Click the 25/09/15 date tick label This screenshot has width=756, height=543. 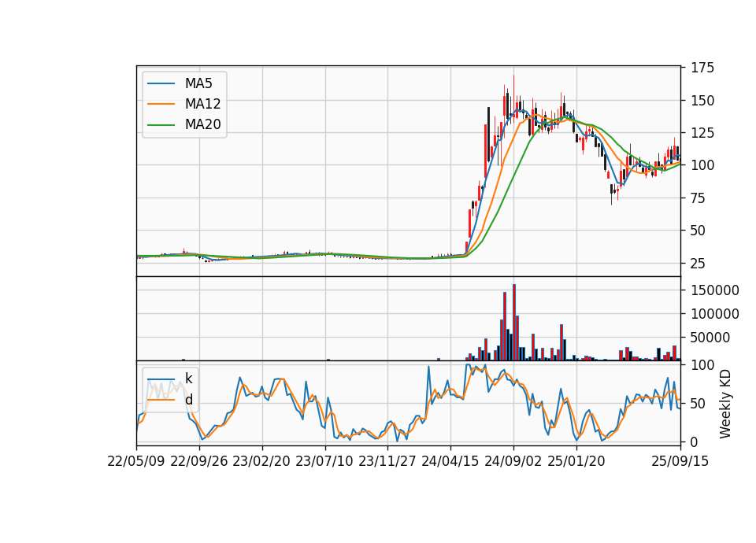(x=680, y=461)
